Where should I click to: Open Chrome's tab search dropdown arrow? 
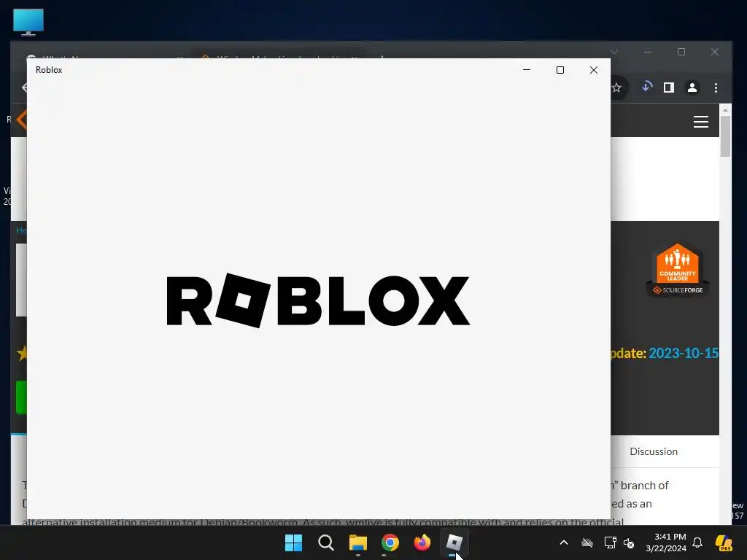click(614, 52)
